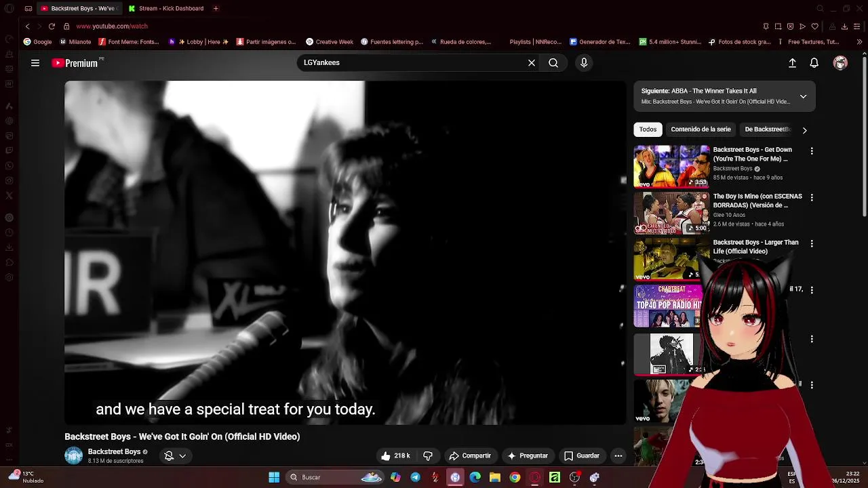The height and width of the screenshot is (488, 868).
Task: Like the video (218 k)
Action: [395, 455]
